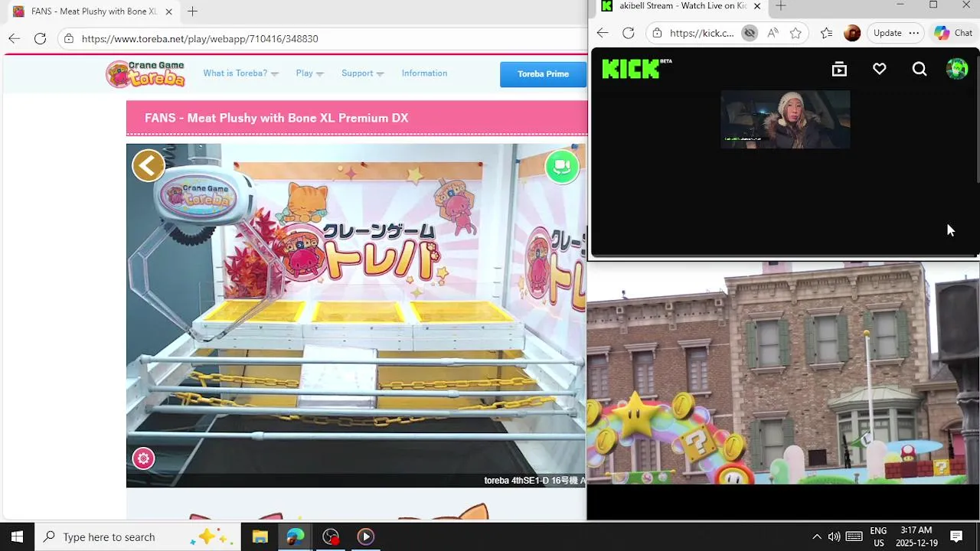Image resolution: width=980 pixels, height=551 pixels.
Task: Open the Kick user avatar menu
Action: coord(957,69)
